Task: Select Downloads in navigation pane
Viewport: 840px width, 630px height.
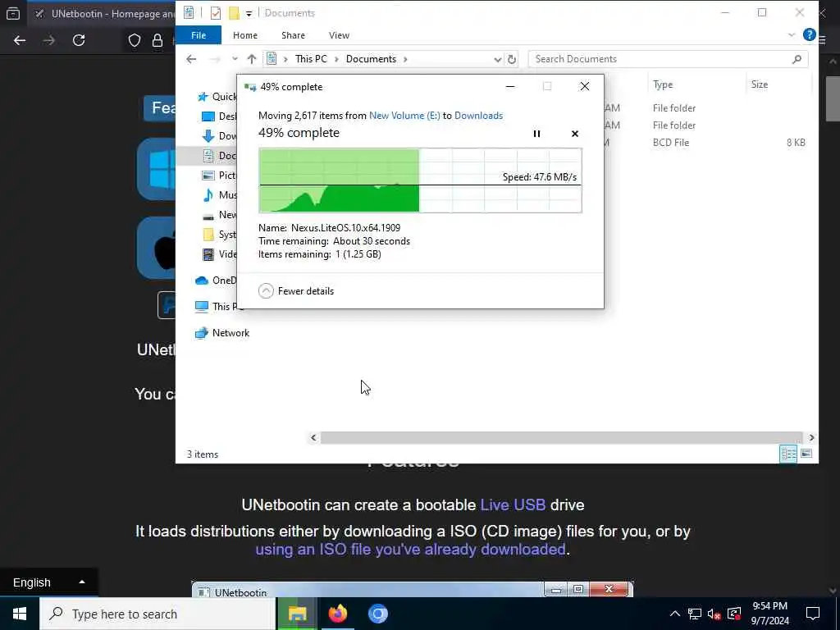Action: coord(219,136)
